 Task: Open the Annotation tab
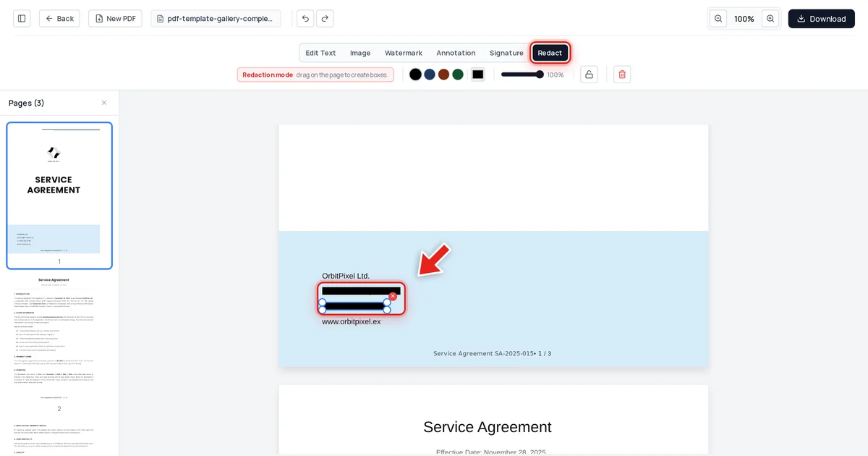(456, 53)
